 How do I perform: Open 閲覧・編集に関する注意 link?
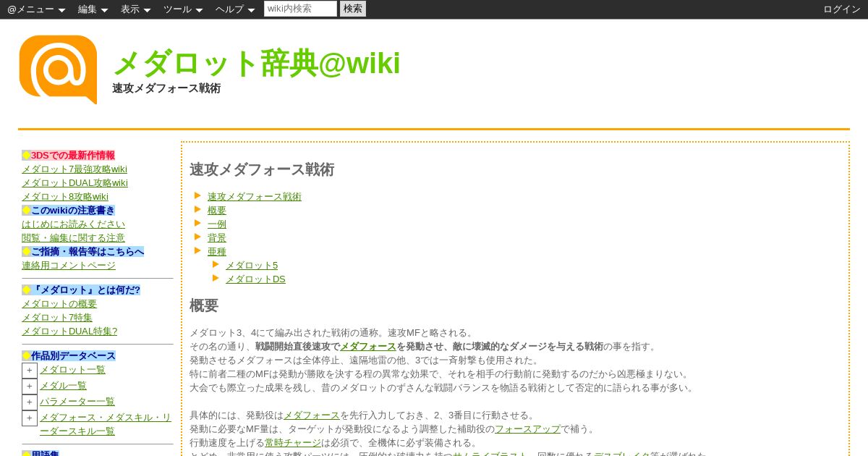(x=73, y=238)
